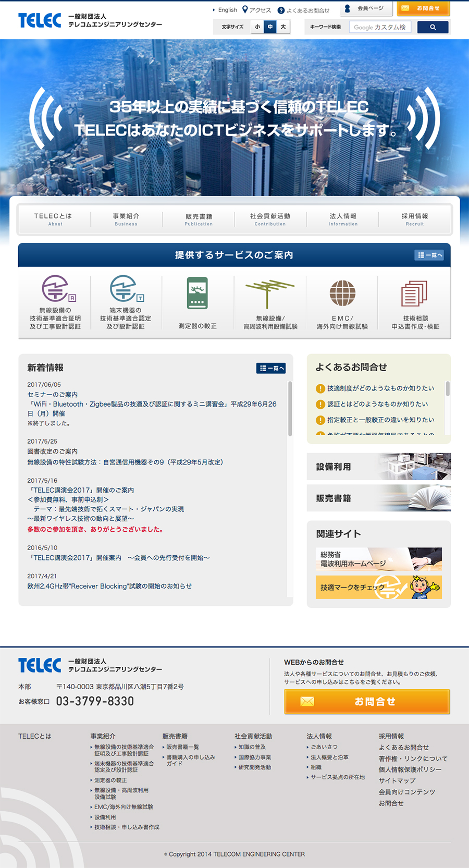Screen dimensions: 469x868
Task: Open 法人情報 Information menu
Action: [x=343, y=219]
